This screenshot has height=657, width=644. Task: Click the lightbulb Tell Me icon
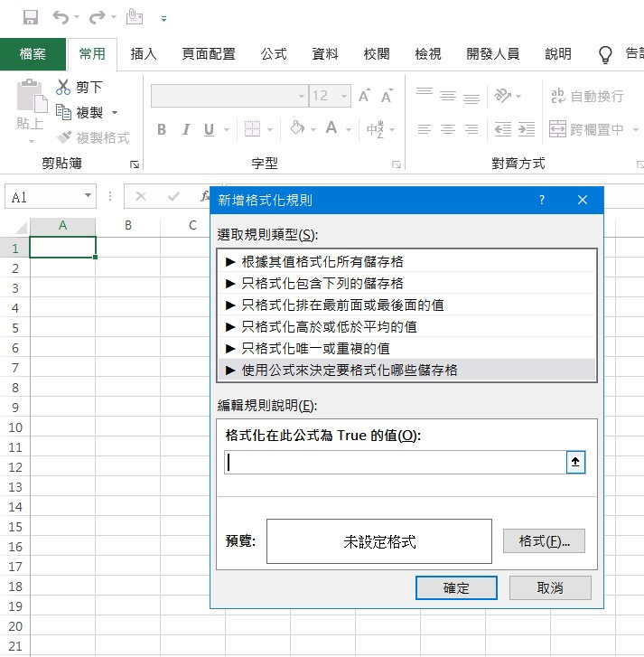[x=605, y=54]
